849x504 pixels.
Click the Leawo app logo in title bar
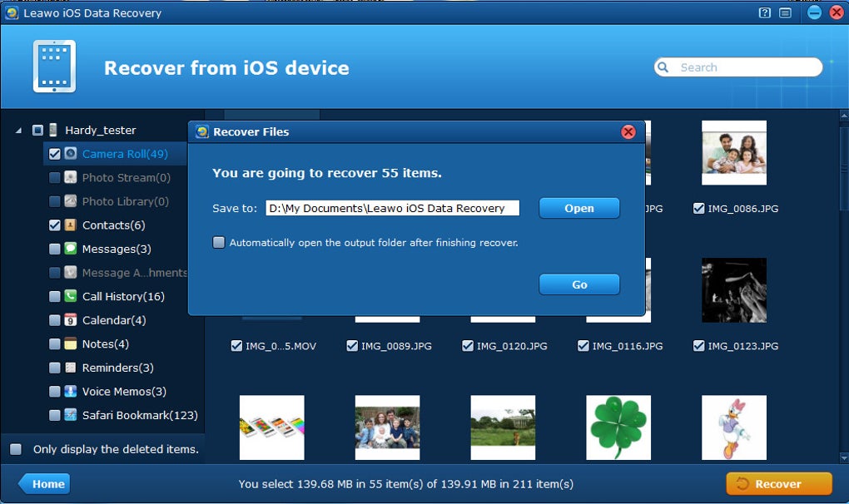12,12
